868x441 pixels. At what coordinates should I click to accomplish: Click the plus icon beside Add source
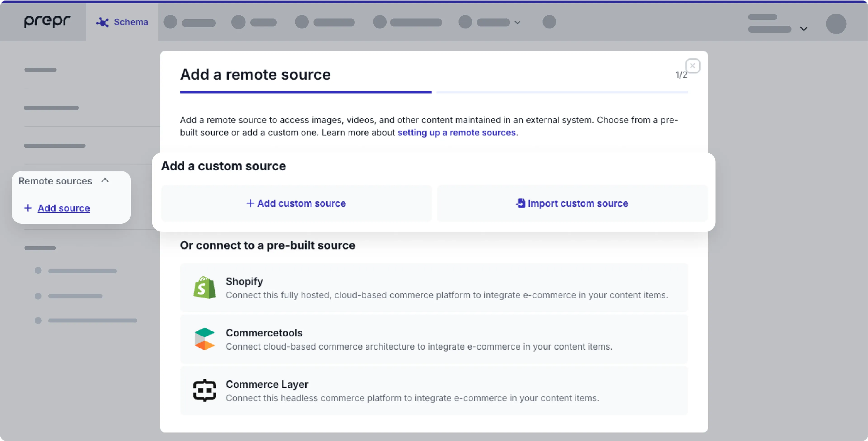[28, 208]
